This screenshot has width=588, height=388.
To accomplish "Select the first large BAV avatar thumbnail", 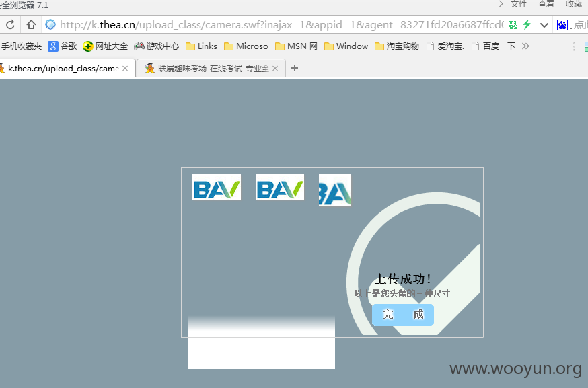I will point(217,187).
